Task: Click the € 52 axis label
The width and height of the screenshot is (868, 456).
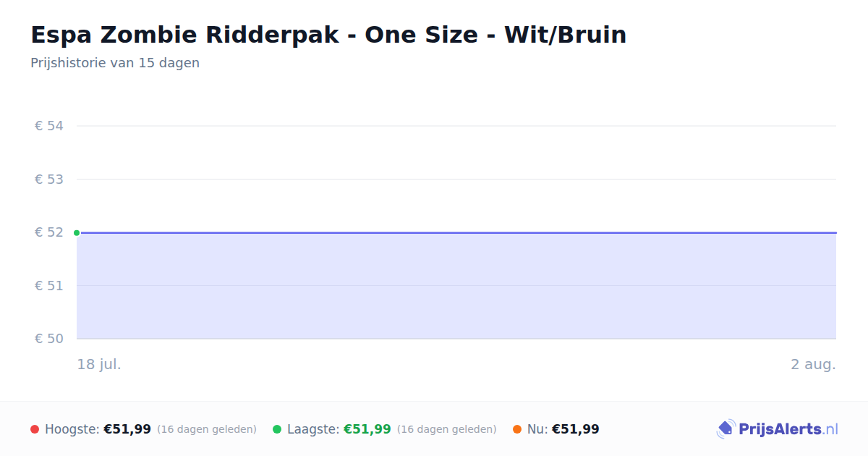Action: [49, 232]
